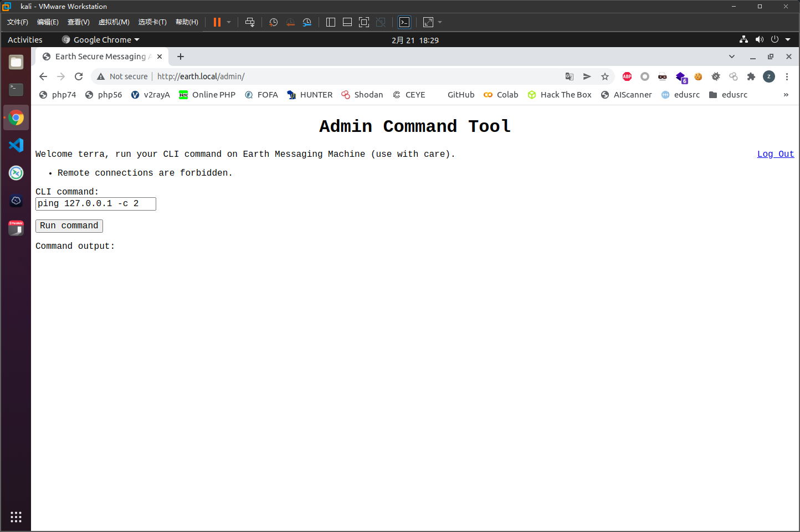
Task: Click the Unity mode icon in VMware toolbar
Action: click(381, 22)
